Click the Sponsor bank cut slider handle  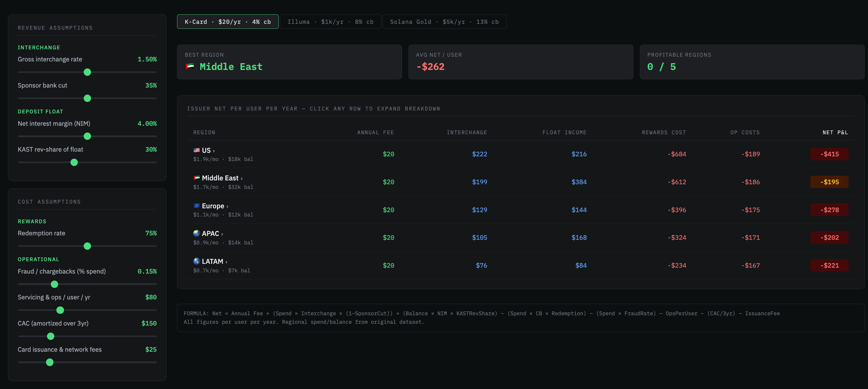[87, 98]
